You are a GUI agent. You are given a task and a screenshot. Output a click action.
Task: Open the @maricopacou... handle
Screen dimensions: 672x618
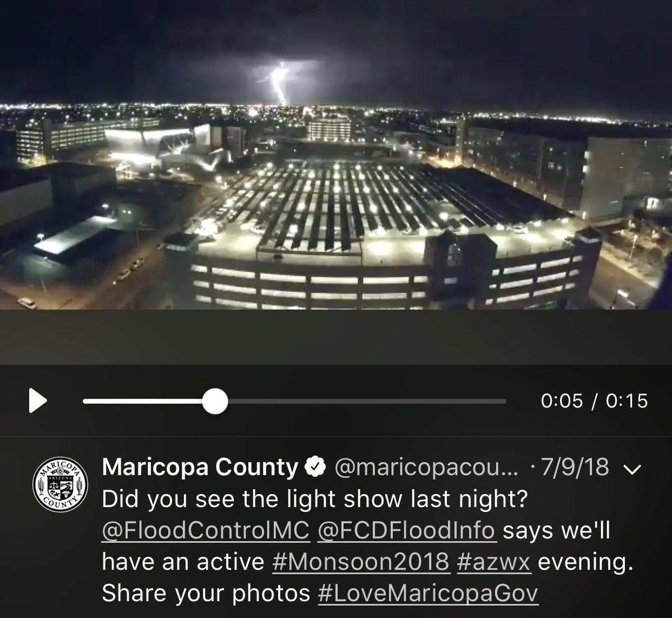pos(426,467)
